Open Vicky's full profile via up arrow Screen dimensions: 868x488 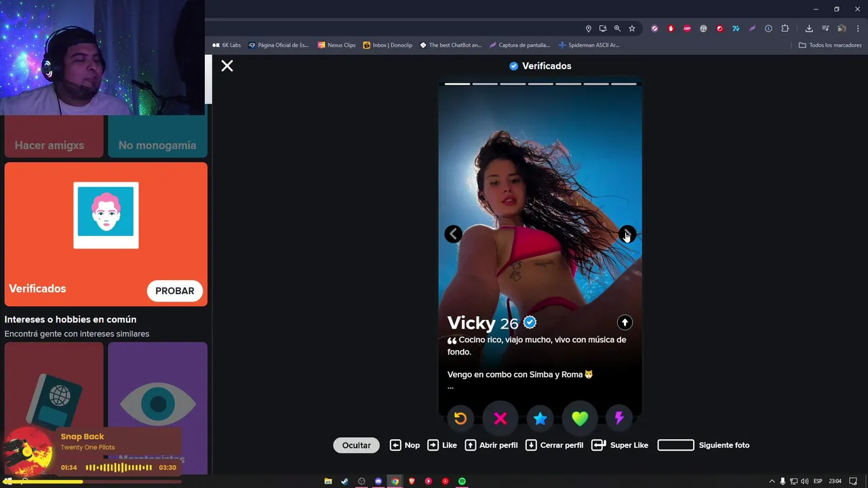[x=625, y=323]
